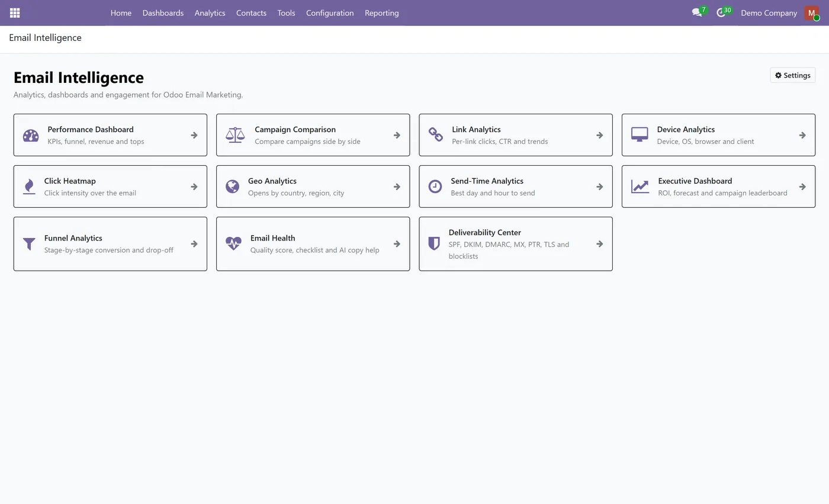Click the shield icon on Deliverability Center card

pos(434,244)
